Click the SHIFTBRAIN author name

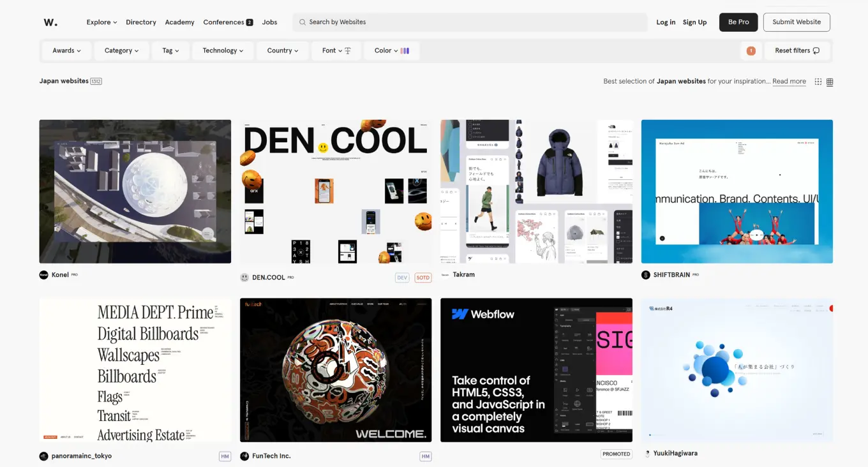tap(671, 275)
